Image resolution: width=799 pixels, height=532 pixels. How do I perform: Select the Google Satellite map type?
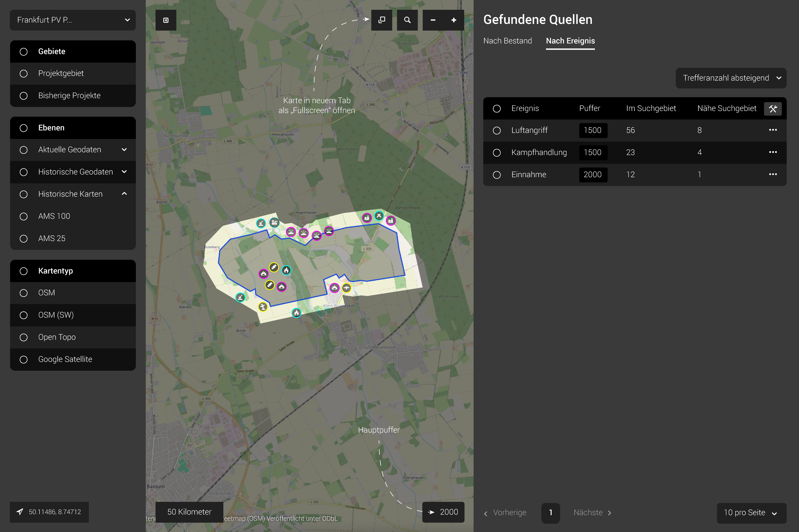point(24,359)
